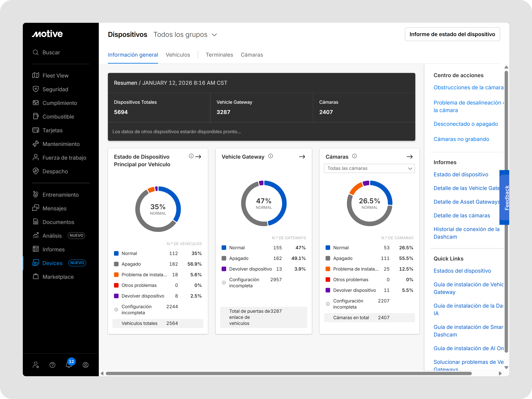Open the Buscar search icon in sidebar
Screen dimensions: 532x399
pos(36,52)
